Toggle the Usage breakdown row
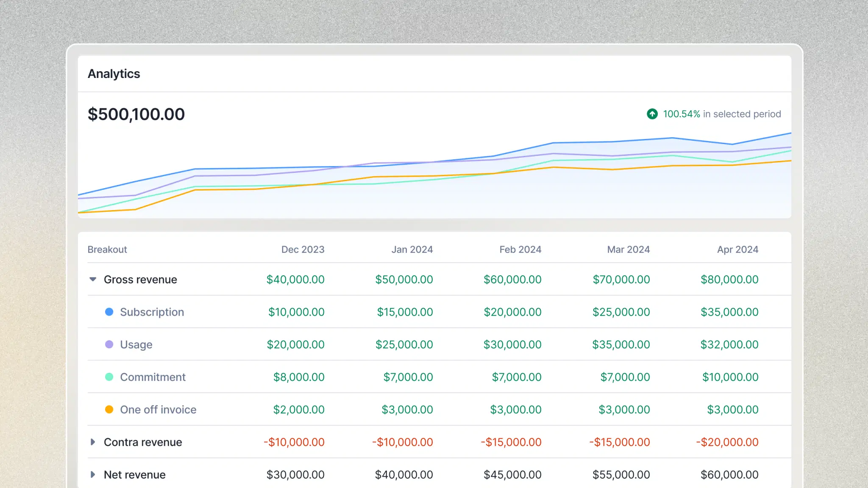This screenshot has height=488, width=868. tap(136, 344)
